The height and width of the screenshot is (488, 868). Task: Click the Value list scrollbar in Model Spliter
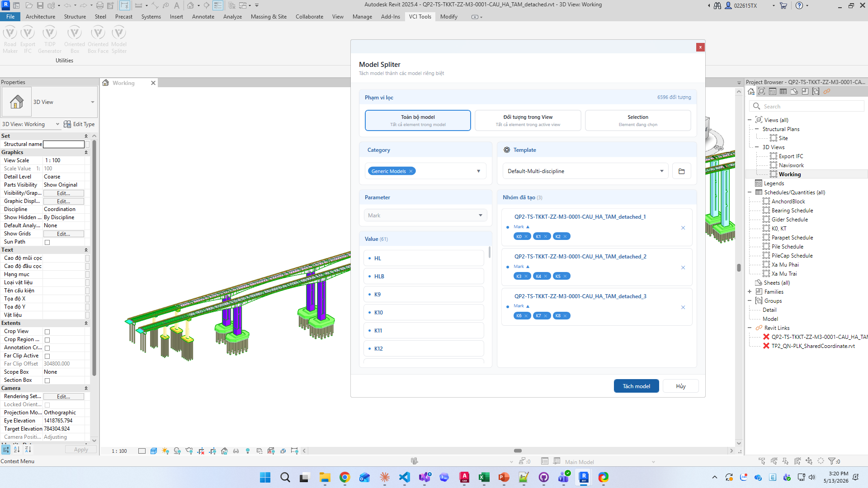point(490,252)
